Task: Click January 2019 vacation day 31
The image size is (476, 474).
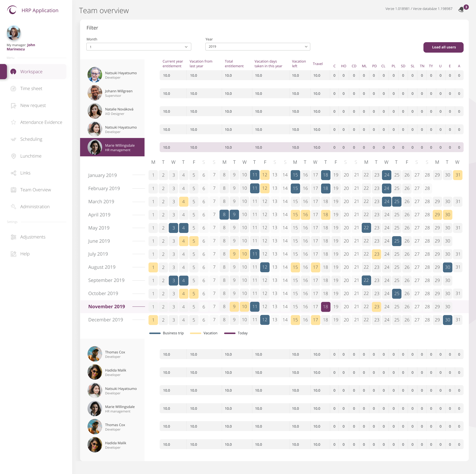Action: (458, 175)
